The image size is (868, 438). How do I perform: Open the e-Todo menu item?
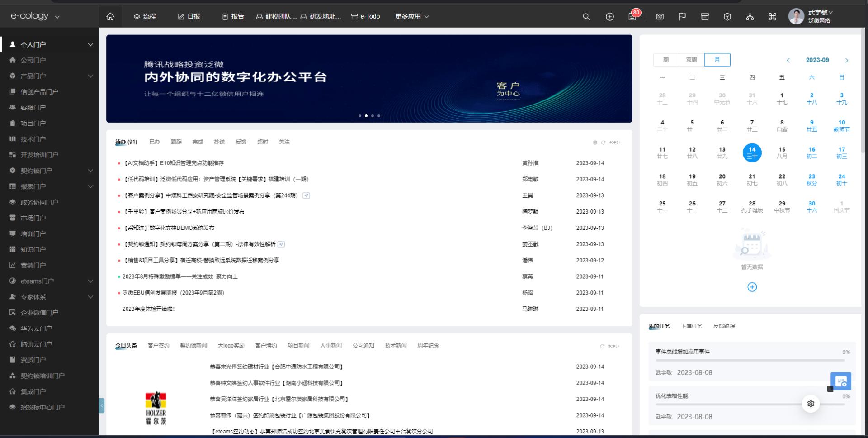pos(365,16)
